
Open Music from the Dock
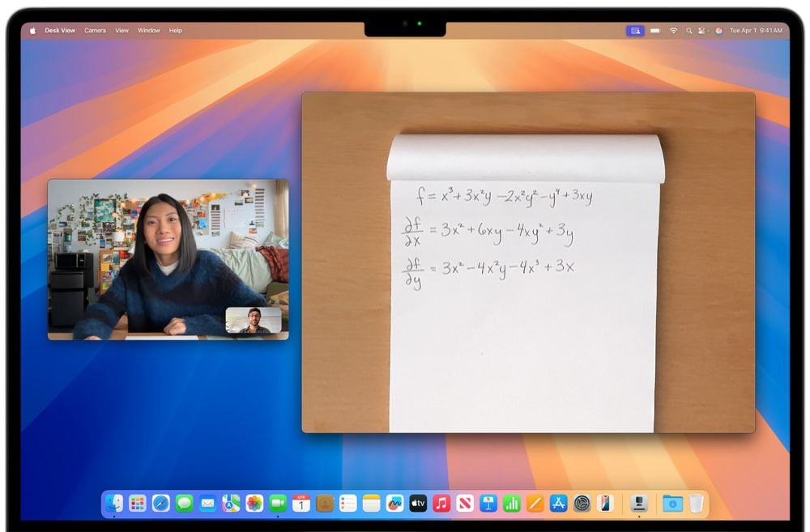(x=441, y=503)
